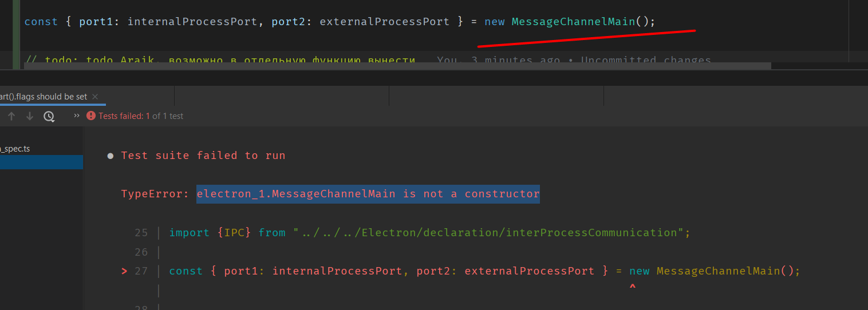The image size is (868, 310).
Task: Go to previous failed test arrow
Action: [11, 116]
